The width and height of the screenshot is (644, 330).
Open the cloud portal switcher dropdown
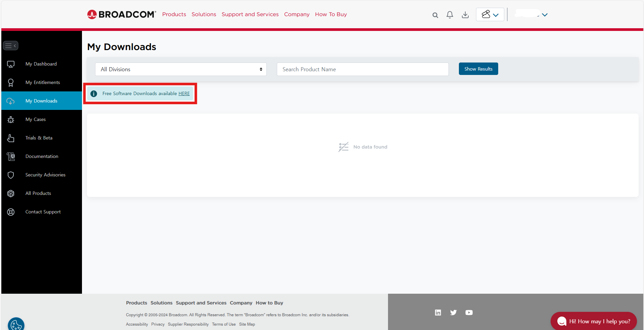pos(490,14)
